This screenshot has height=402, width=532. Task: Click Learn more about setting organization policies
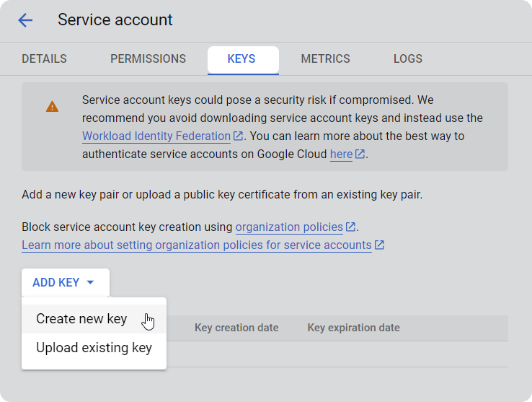click(197, 245)
